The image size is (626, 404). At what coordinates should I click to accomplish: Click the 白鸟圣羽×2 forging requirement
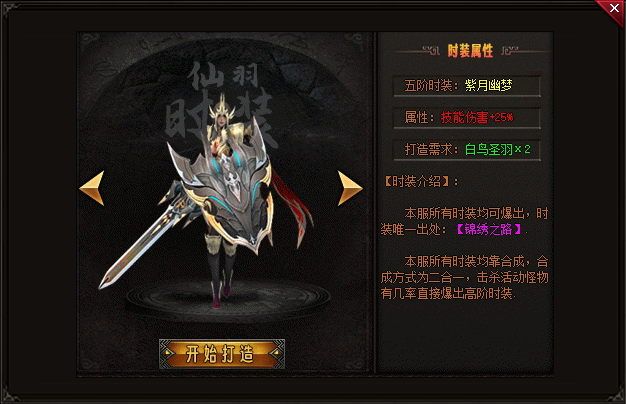tap(497, 149)
